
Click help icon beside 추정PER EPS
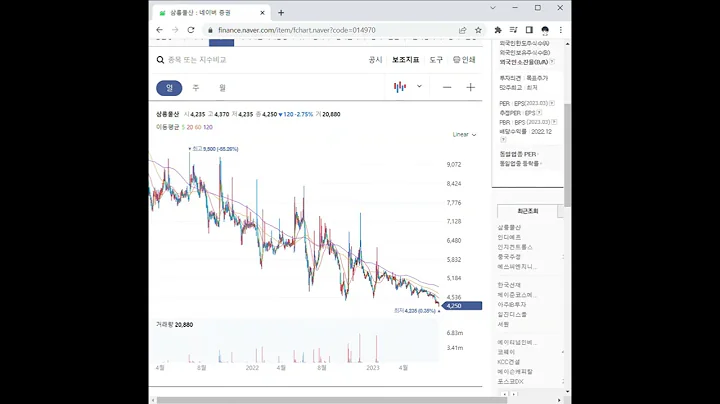[x=539, y=112]
